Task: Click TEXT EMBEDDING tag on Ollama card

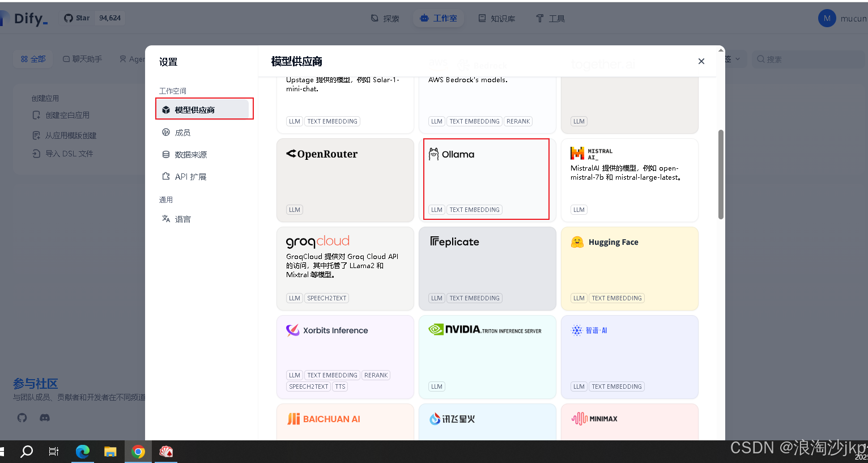Action: (475, 210)
